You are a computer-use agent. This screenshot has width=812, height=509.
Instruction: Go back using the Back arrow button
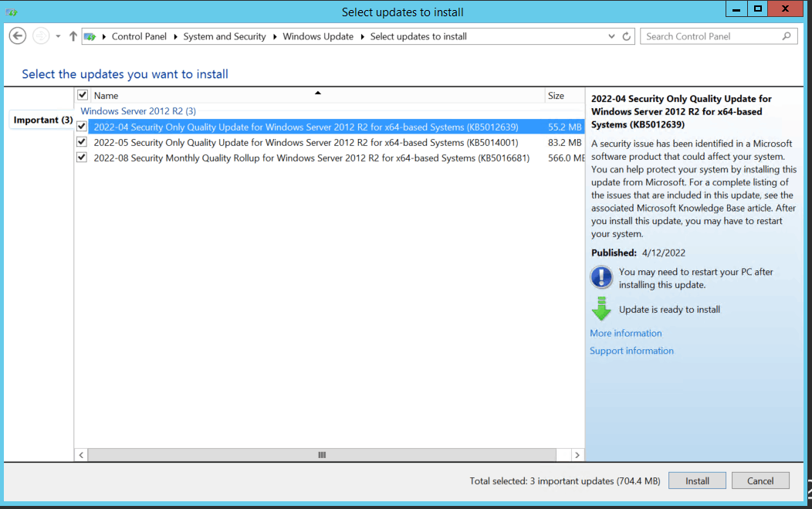point(18,36)
